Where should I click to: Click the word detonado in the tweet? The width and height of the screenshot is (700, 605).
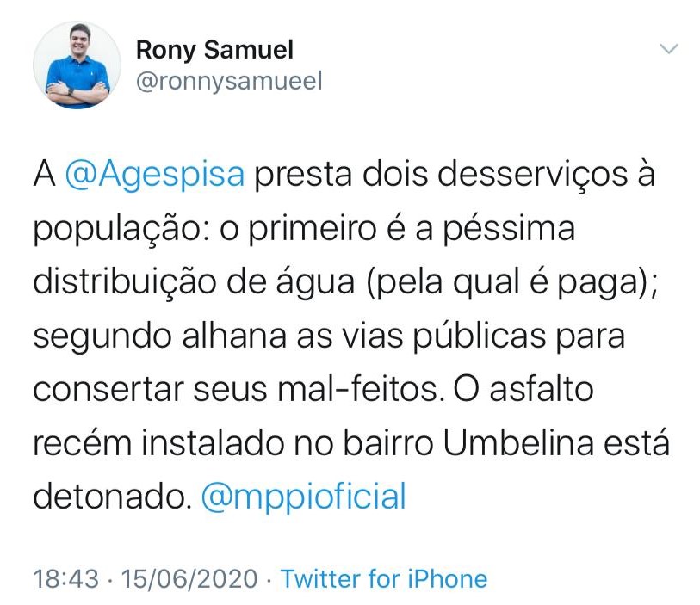(110, 497)
